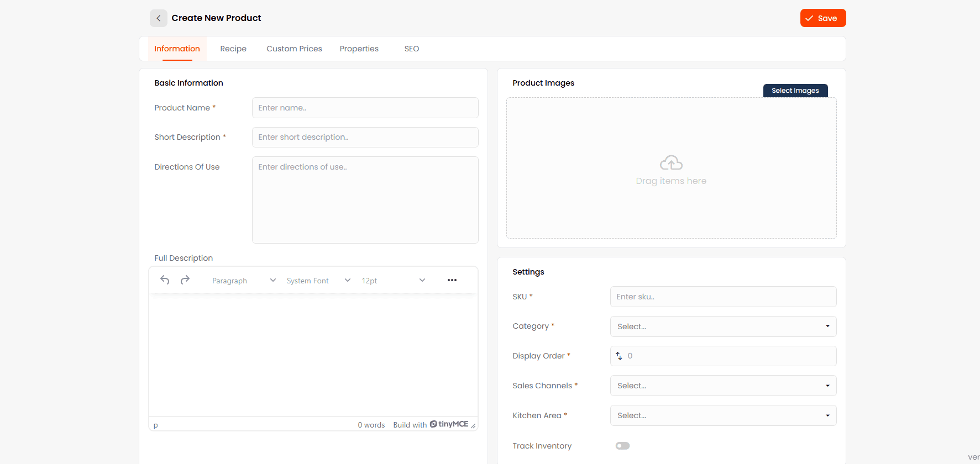980x464 pixels.
Task: Click the Select Images button
Action: tap(795, 91)
